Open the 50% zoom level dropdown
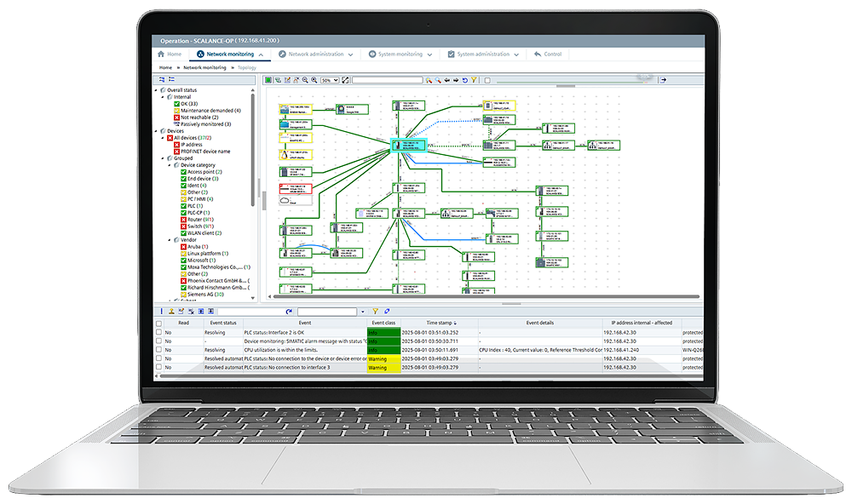852x504 pixels. coord(330,80)
